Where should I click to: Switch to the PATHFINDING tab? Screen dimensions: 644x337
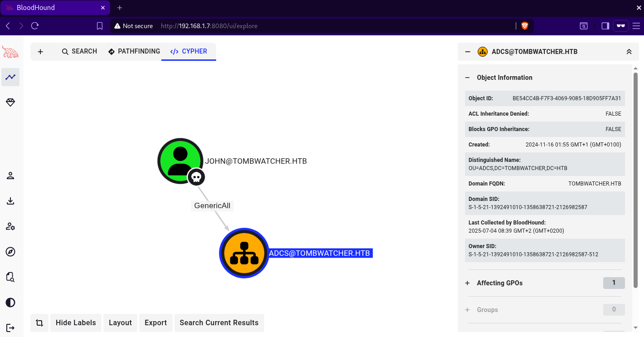134,52
